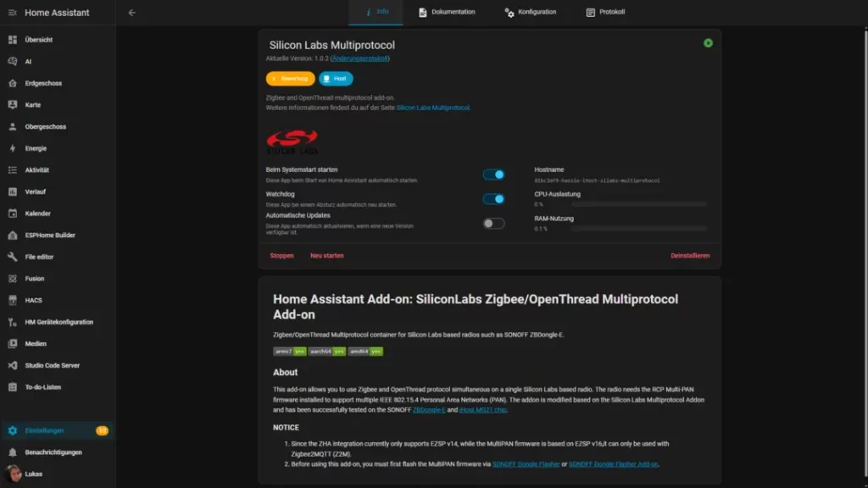Open Studio Code Server icon
This screenshot has height=488, width=868.
click(x=12, y=365)
